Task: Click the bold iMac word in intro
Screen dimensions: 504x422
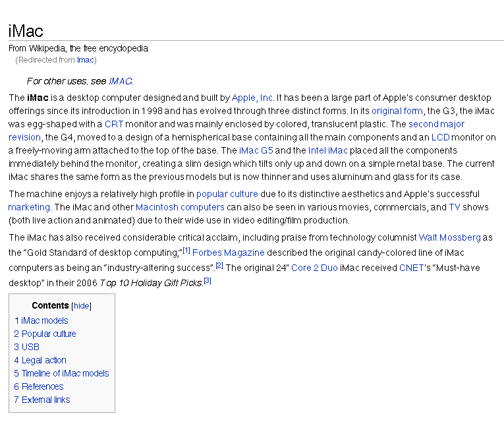Action: point(38,98)
